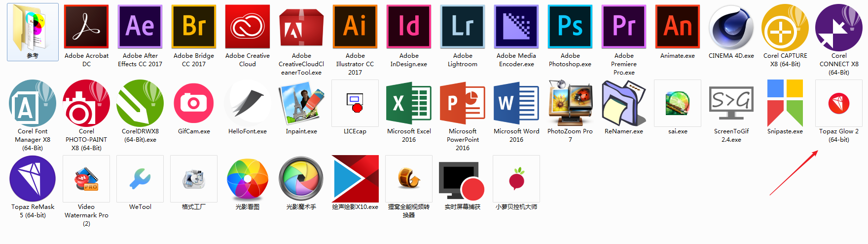Select the Adobe Creative Cloud icon
This screenshot has height=244, width=868.
pos(248,27)
